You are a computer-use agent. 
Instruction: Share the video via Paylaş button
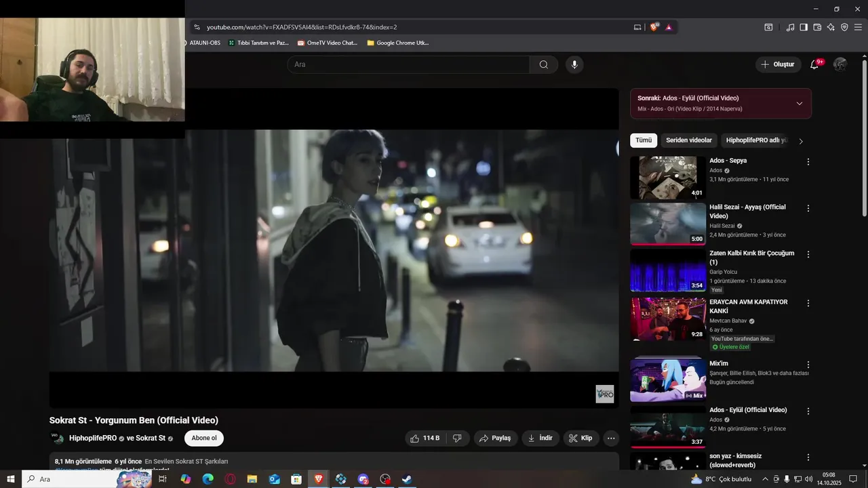496,439
